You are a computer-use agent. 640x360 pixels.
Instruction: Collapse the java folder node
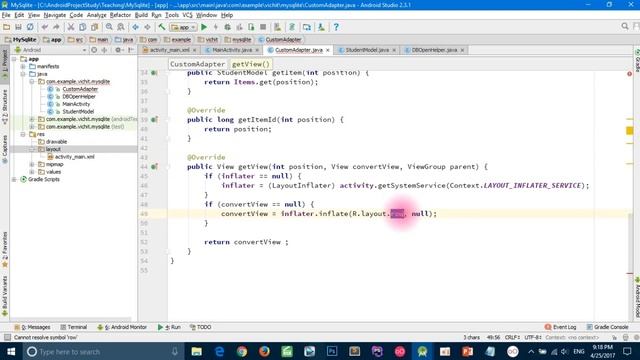[23, 74]
